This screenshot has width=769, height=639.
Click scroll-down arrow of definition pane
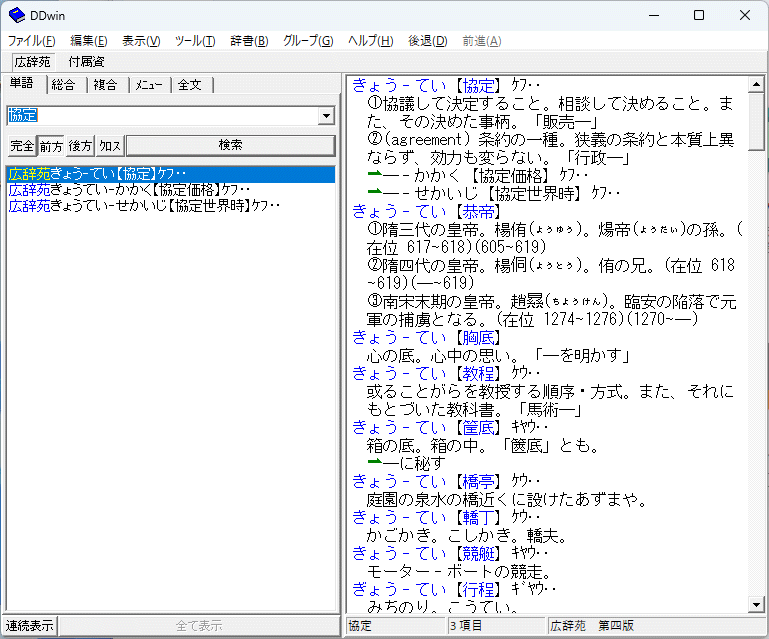[x=757, y=604]
